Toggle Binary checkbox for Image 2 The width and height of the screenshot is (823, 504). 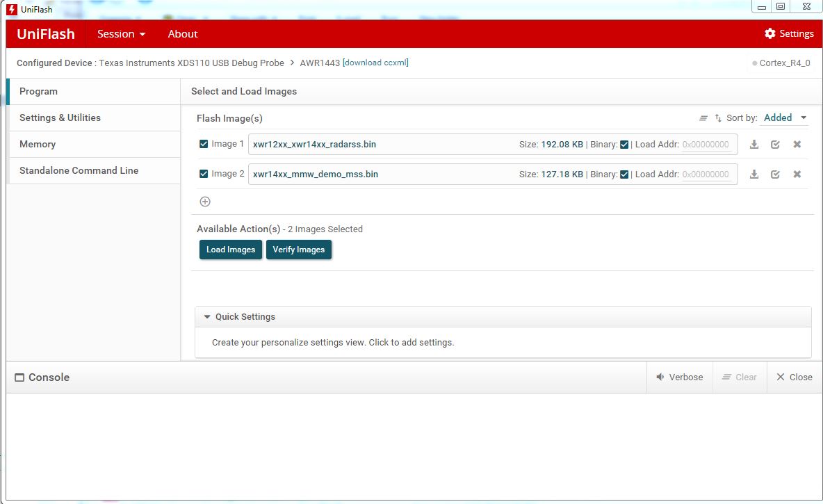(x=624, y=174)
